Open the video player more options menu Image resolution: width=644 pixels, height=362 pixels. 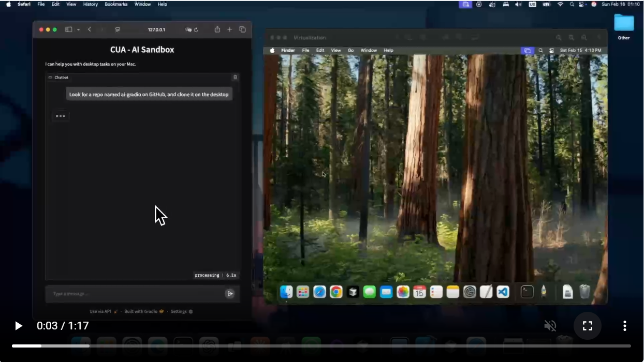[x=624, y=326]
